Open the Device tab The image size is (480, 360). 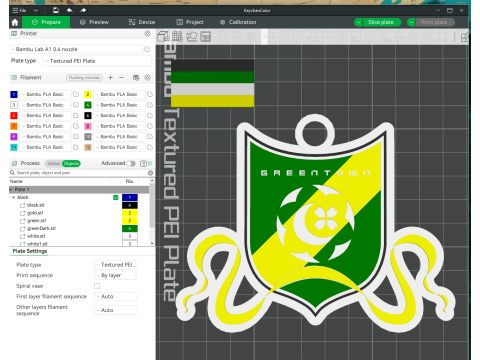[x=142, y=22]
